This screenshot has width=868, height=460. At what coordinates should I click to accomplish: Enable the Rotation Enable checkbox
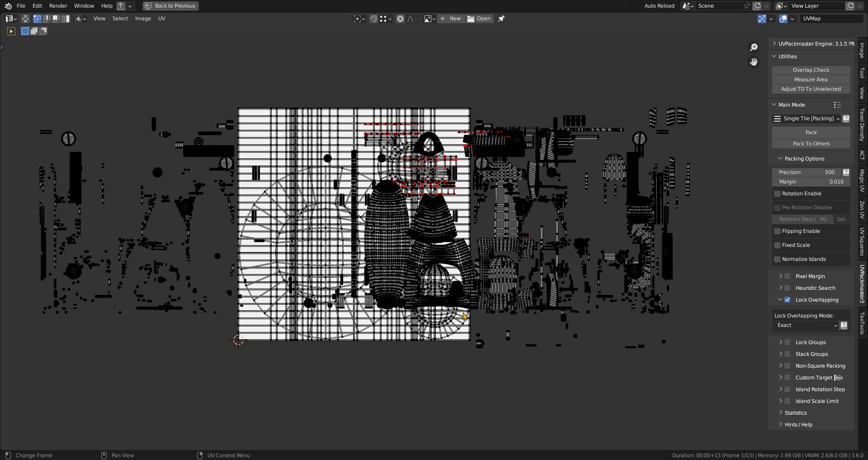[x=778, y=194]
